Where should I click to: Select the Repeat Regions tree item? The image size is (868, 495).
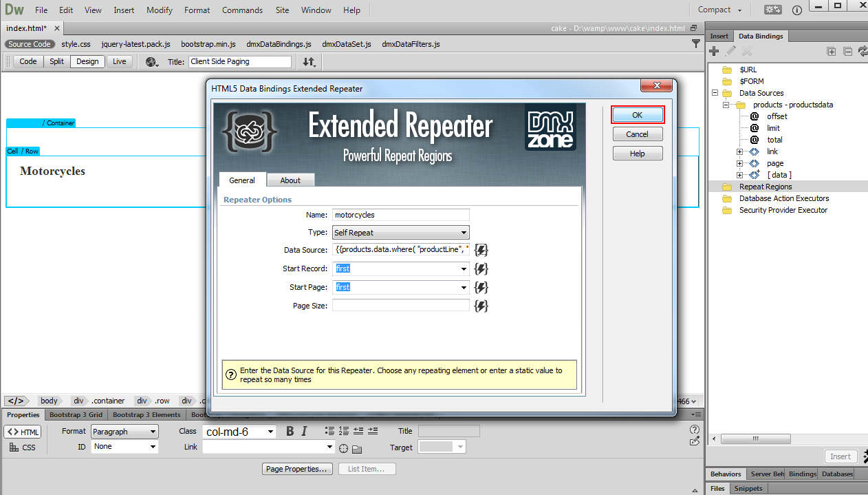coord(766,187)
